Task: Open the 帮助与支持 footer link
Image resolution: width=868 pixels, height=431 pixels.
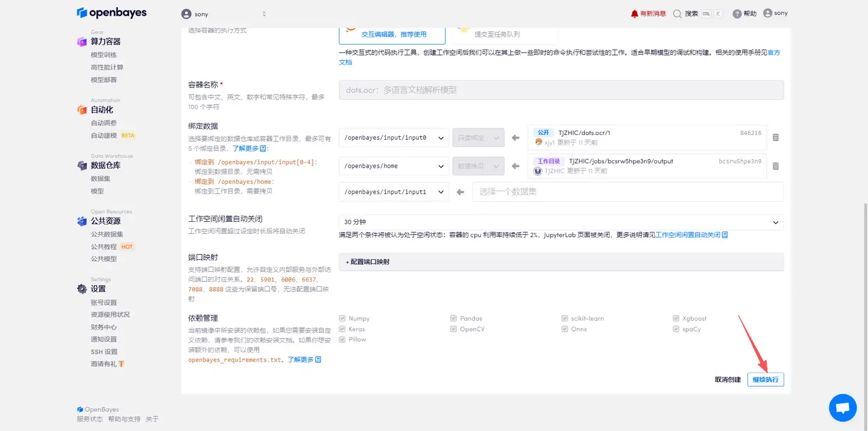Action: pyautogui.click(x=124, y=419)
